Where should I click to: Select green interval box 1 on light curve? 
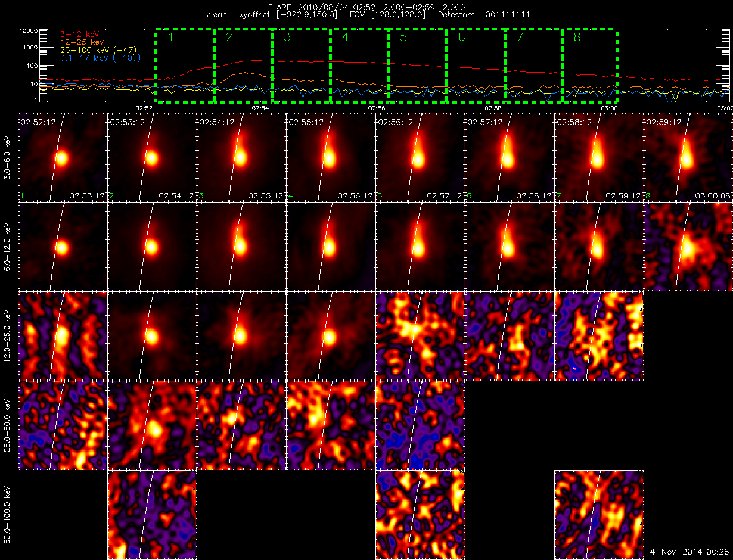185,66
